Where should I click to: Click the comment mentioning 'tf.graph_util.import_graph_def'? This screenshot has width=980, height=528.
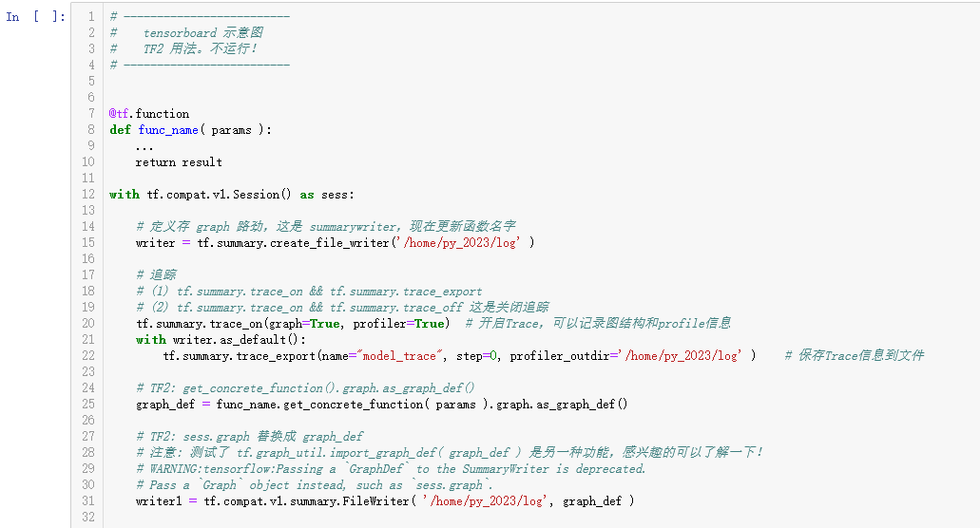click(450, 452)
